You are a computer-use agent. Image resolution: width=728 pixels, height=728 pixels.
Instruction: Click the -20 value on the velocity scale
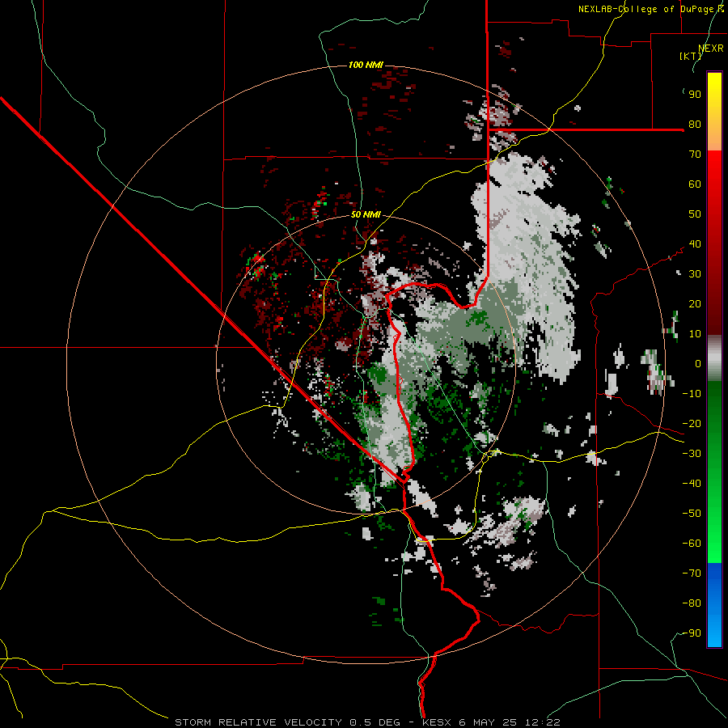(692, 423)
